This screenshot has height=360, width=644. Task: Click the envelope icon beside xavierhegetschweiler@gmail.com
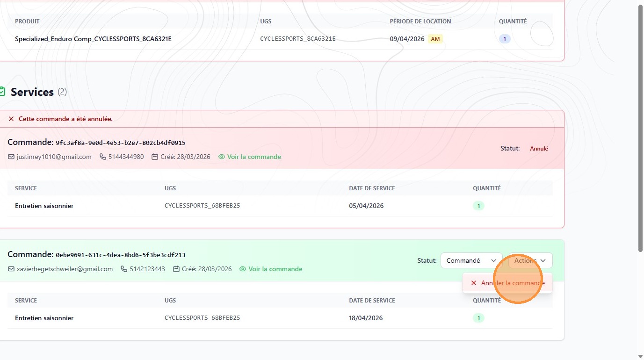pyautogui.click(x=11, y=269)
